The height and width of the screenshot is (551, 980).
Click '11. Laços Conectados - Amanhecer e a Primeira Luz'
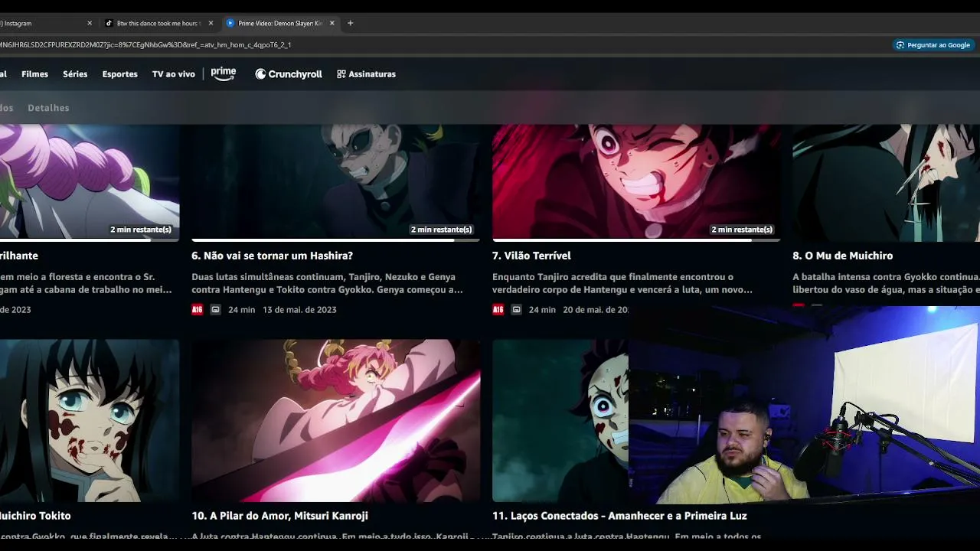pos(619,516)
